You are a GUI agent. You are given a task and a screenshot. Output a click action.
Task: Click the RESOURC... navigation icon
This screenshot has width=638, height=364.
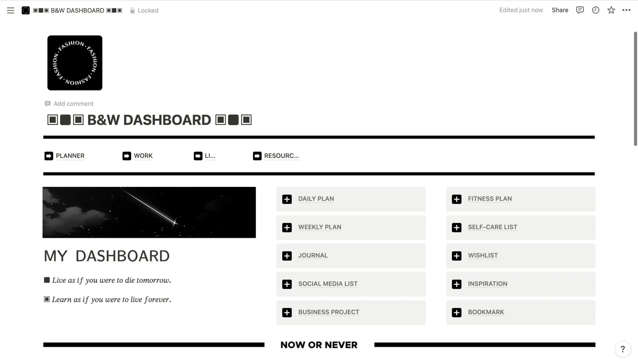pos(257,155)
